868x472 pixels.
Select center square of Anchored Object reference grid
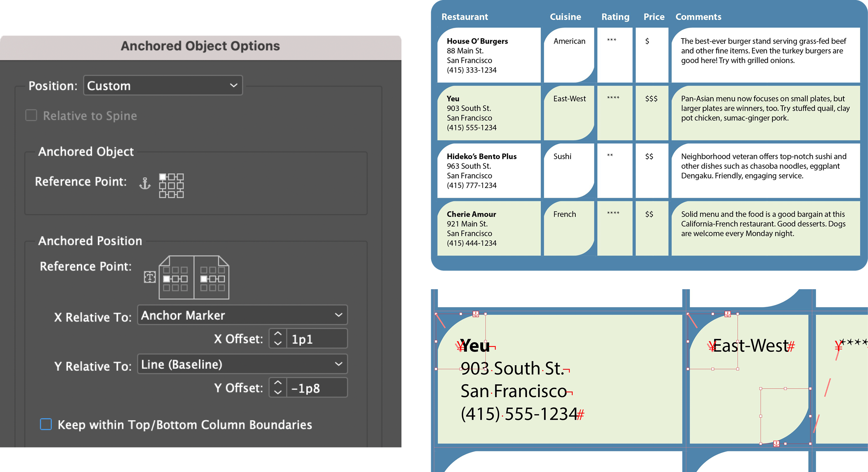pos(171,186)
